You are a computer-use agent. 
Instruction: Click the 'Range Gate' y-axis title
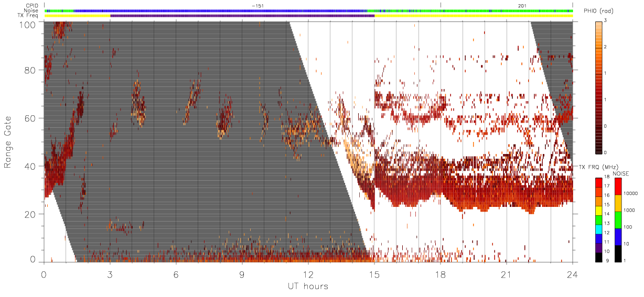(x=8, y=142)
